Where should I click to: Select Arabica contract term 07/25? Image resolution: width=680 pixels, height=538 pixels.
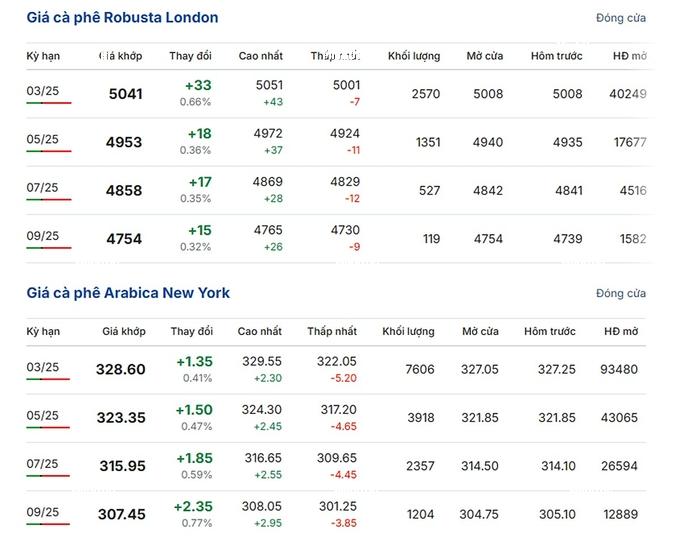tap(42, 463)
